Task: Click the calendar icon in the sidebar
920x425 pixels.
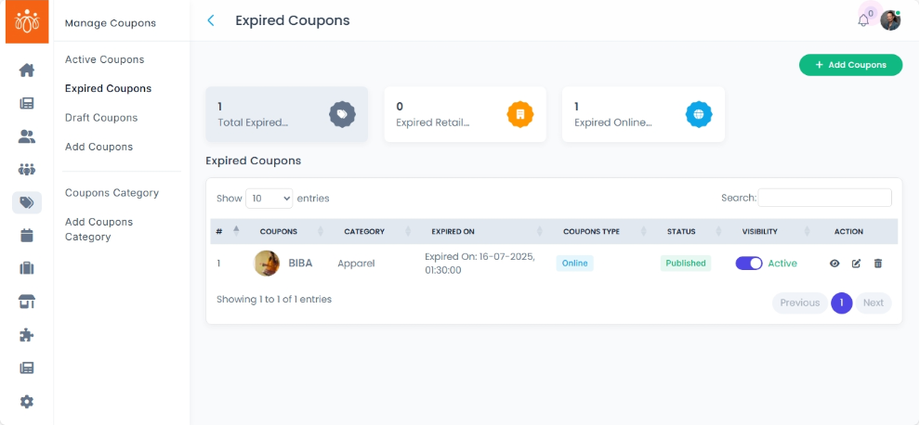Action: (27, 235)
